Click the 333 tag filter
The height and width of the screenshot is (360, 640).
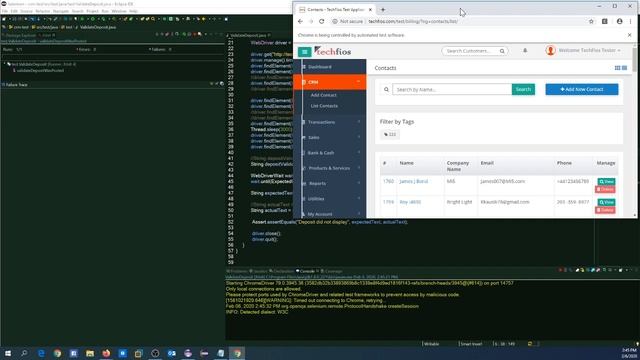390,134
